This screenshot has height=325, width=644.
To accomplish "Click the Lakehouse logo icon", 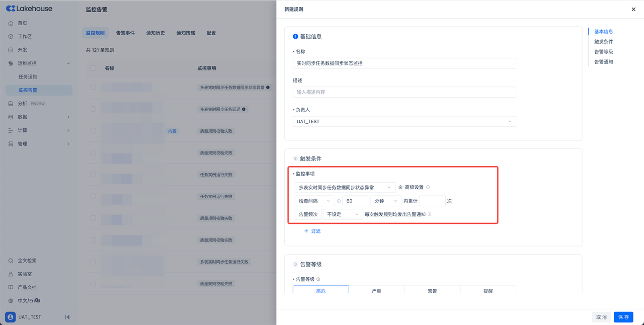I will click(x=11, y=9).
